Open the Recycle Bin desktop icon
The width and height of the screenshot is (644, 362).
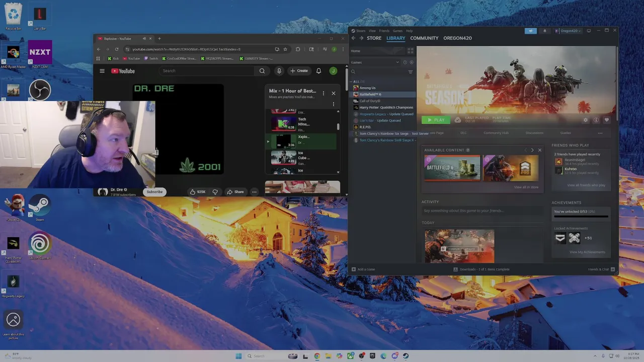pos(13,16)
